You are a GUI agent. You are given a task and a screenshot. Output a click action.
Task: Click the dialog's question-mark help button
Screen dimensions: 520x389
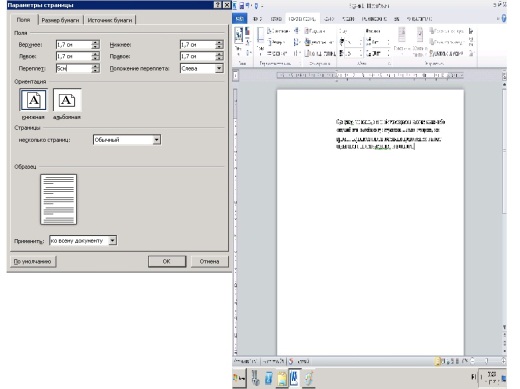217,5
